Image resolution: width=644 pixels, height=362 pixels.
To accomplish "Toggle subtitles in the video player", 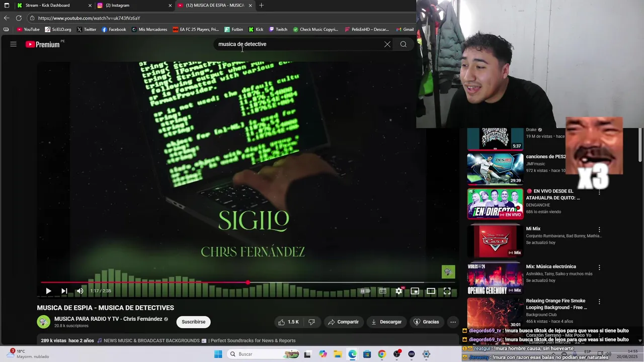I will (382, 291).
